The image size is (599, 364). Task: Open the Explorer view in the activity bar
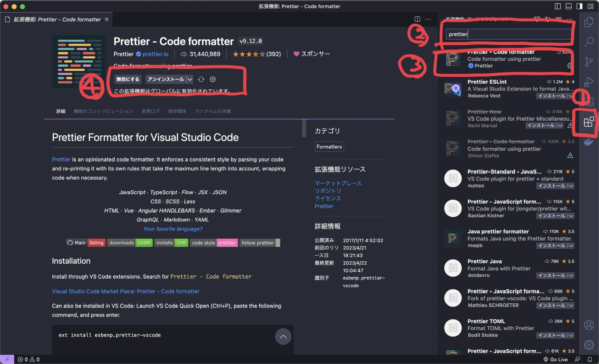[x=589, y=22]
